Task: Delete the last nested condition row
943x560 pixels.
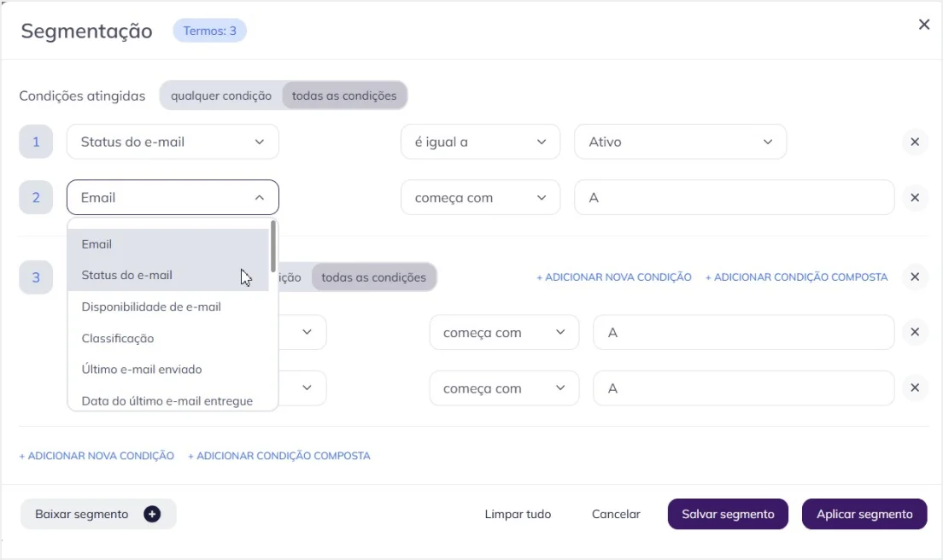Action: tap(915, 388)
